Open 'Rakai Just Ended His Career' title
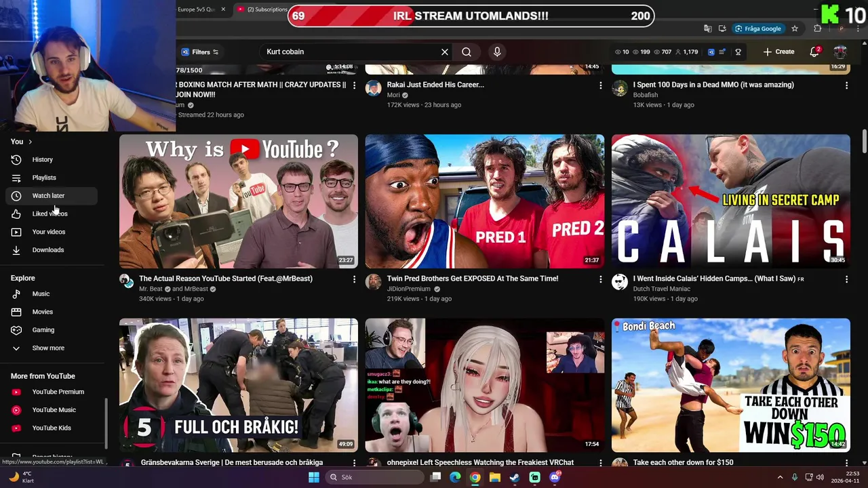Image resolution: width=868 pixels, height=488 pixels. [435, 85]
